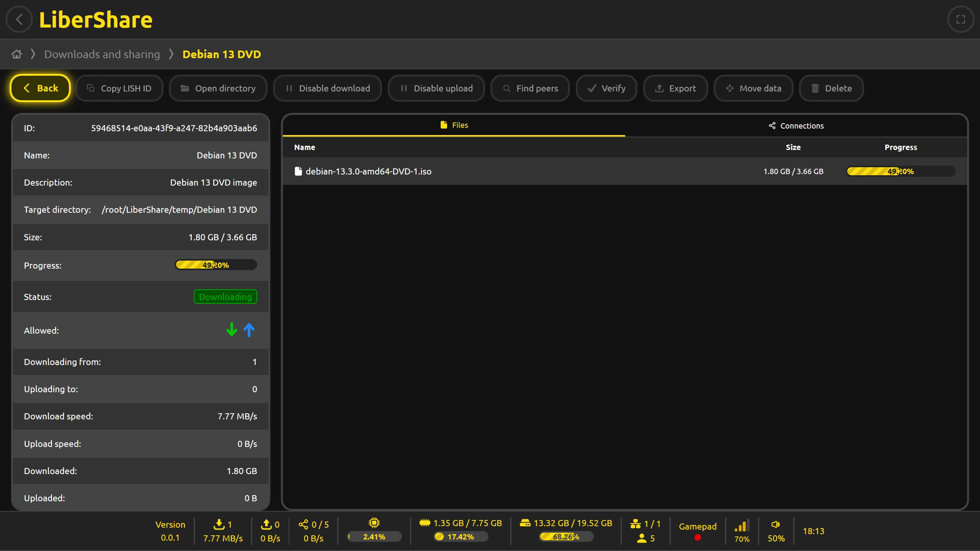Disable download for this item
The height and width of the screenshot is (551, 980).
pyautogui.click(x=327, y=88)
